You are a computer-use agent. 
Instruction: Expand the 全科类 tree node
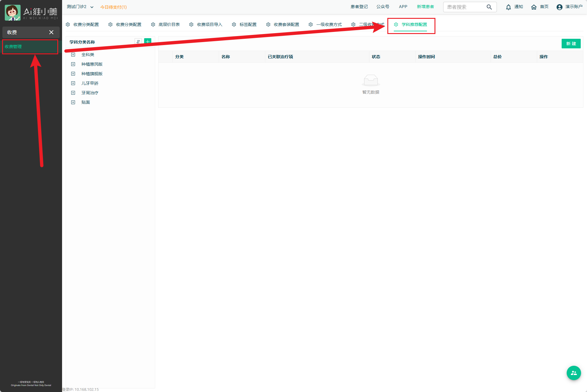[x=73, y=55]
